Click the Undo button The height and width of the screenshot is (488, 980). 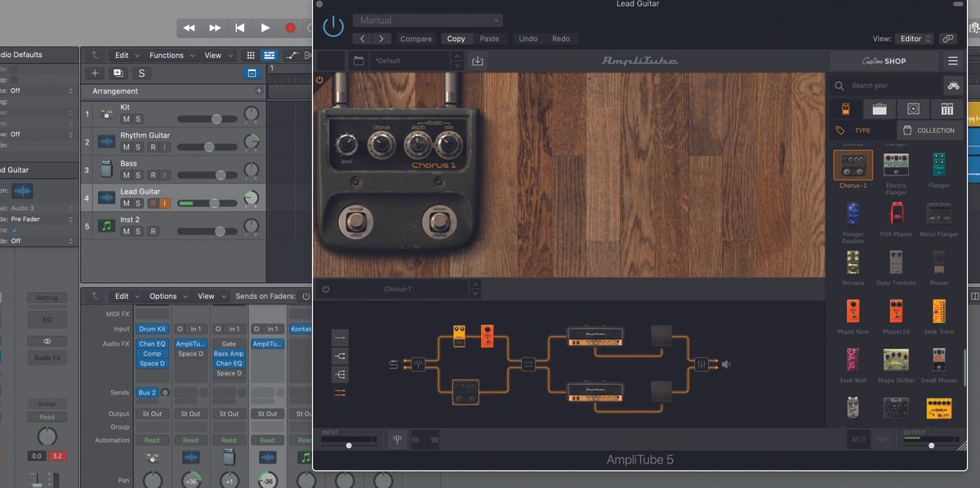[x=528, y=38]
